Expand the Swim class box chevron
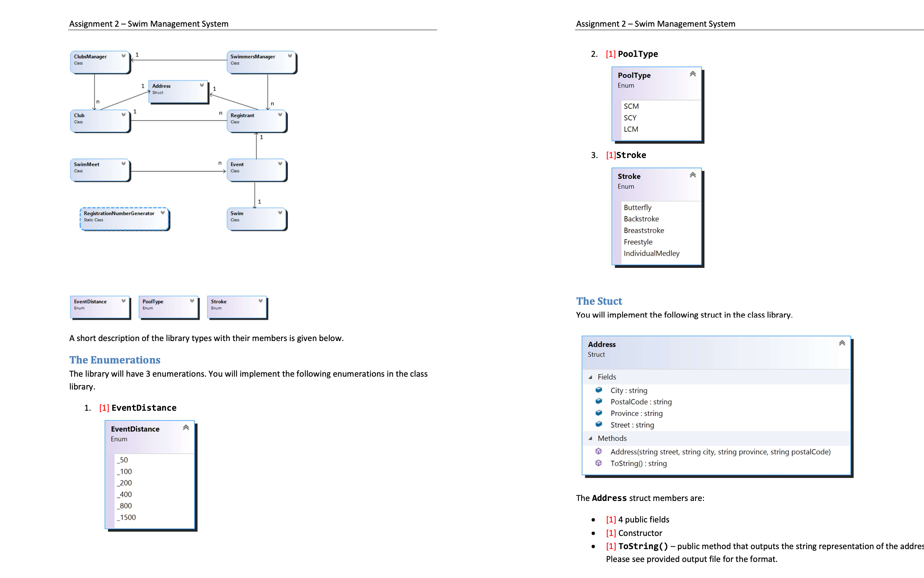 tap(280, 213)
